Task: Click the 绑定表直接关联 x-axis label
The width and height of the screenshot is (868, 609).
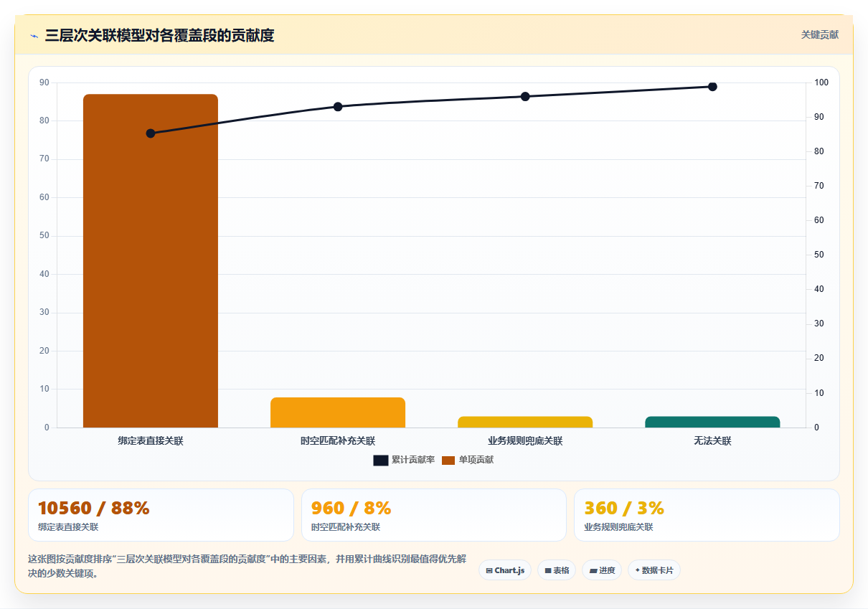Action: point(151,441)
